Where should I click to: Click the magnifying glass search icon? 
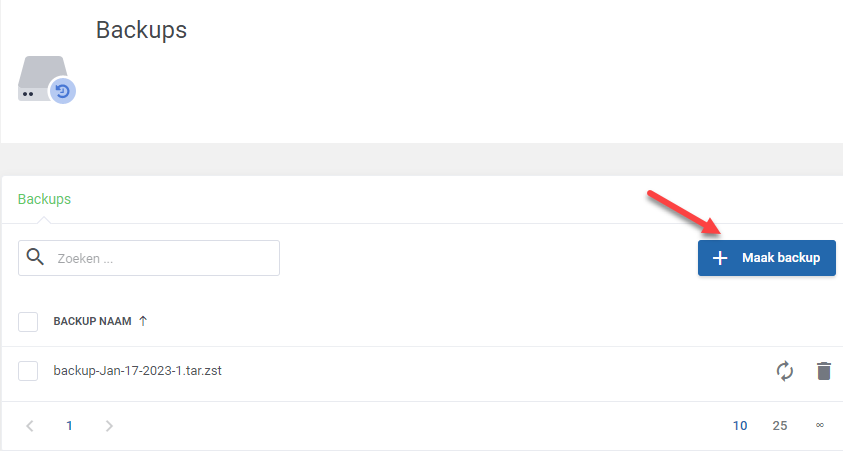(35, 257)
